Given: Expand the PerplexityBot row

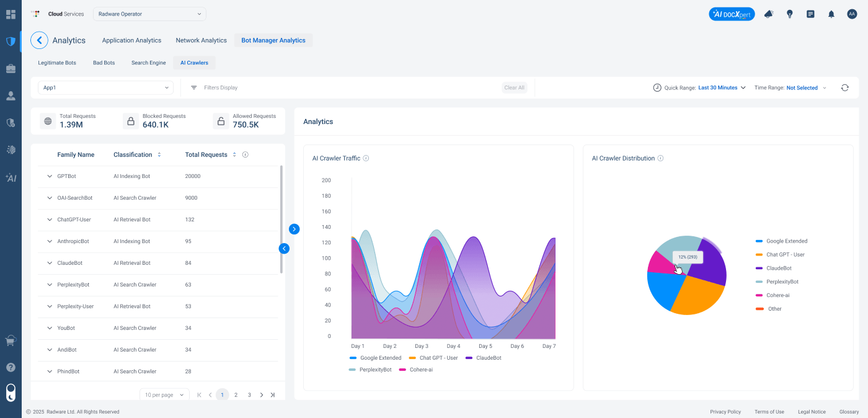Looking at the screenshot, I should click(x=50, y=285).
